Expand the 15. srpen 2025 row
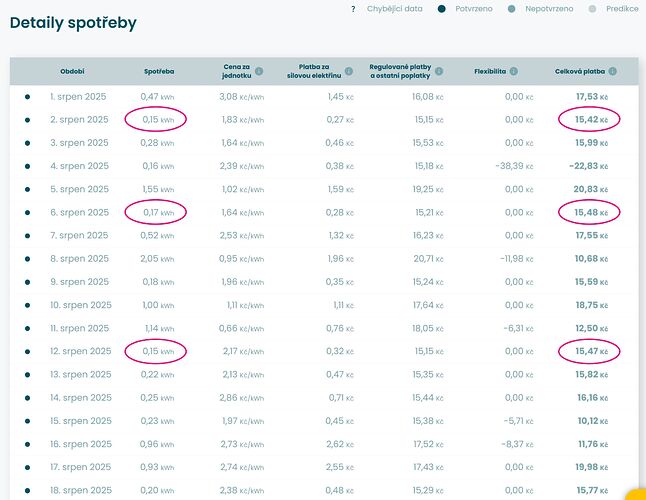This screenshot has height=500, width=646. coord(79,420)
